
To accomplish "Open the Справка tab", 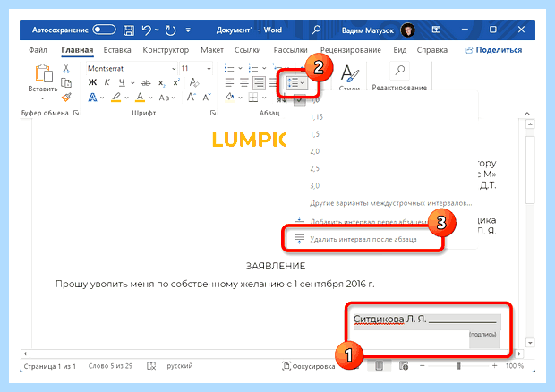I will (x=432, y=50).
